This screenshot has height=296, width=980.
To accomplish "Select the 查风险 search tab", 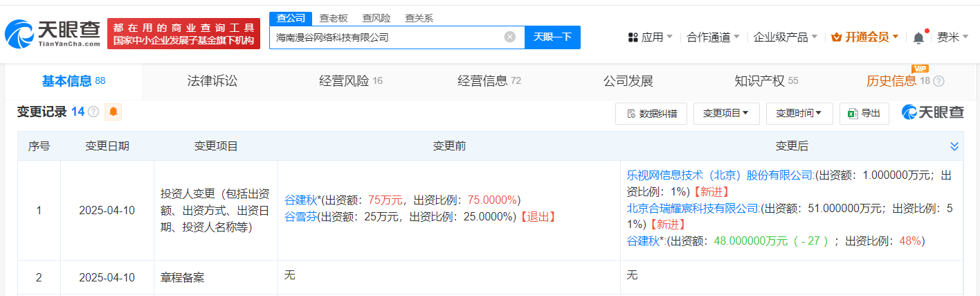I will tap(376, 18).
